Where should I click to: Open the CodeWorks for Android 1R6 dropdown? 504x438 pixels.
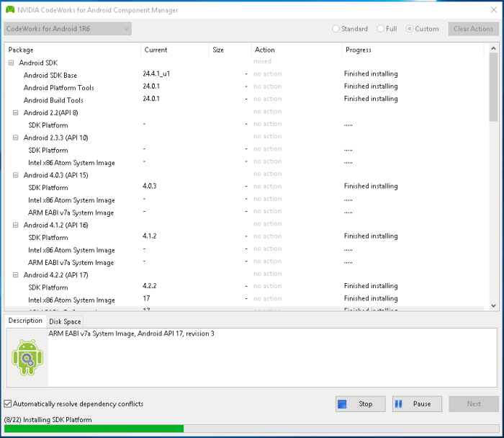pos(68,29)
